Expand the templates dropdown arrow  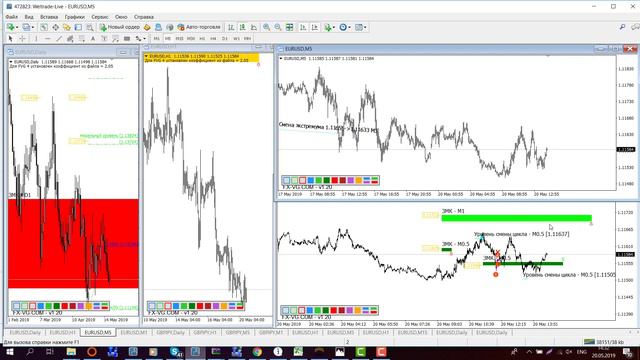tap(365, 27)
